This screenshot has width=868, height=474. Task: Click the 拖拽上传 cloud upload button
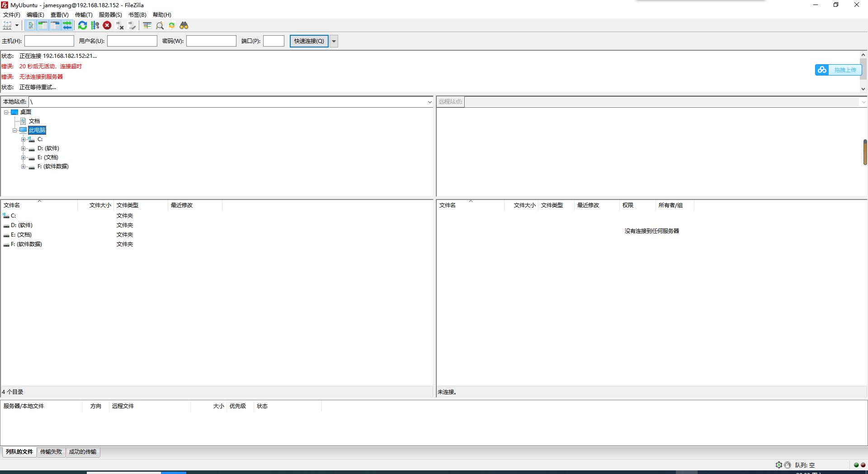[x=839, y=70]
